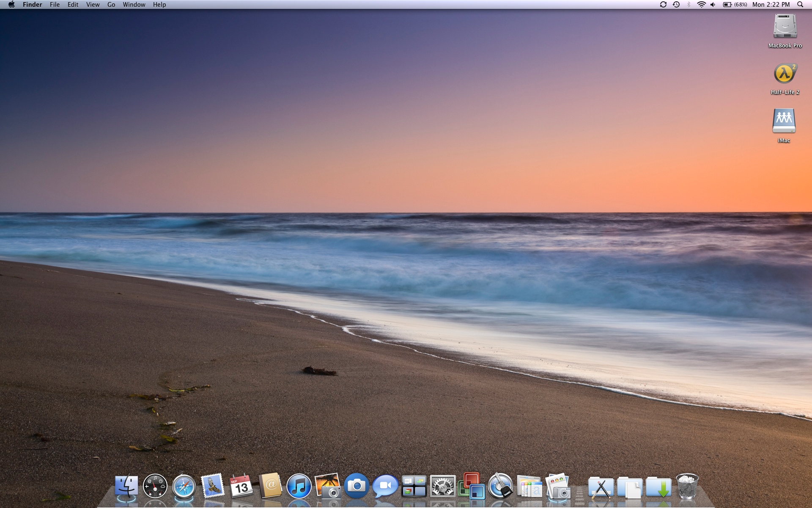The image size is (812, 508).
Task: Expand the Downloads stack in dock
Action: pos(658,487)
